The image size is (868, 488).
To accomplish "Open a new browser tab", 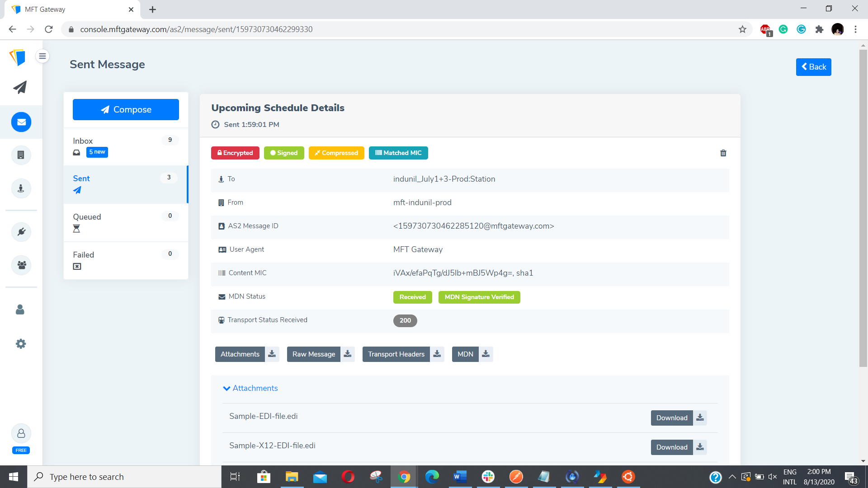I will [152, 9].
